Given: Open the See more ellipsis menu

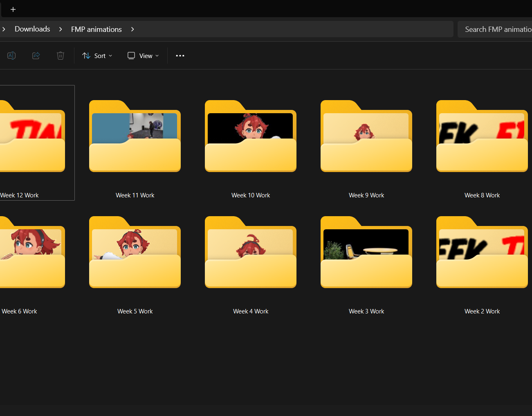Looking at the screenshot, I should (180, 56).
